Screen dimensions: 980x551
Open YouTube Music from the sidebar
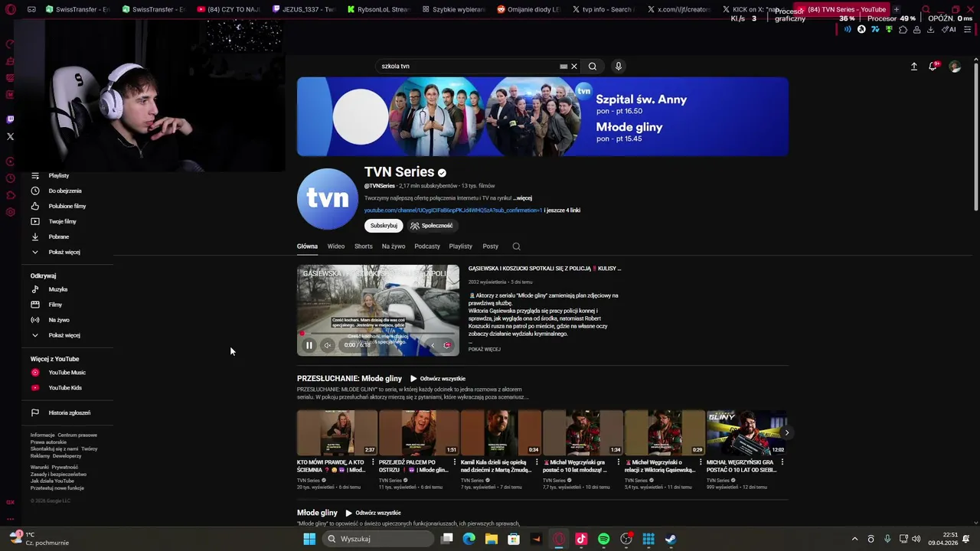tap(69, 373)
